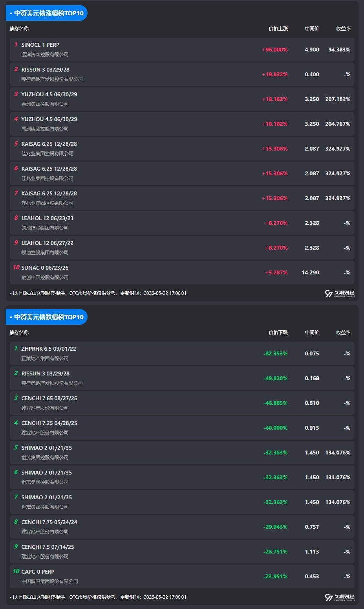Click the 中资美元债涨幅榜TOP10 header tab
This screenshot has width=364, height=609.
47,13
